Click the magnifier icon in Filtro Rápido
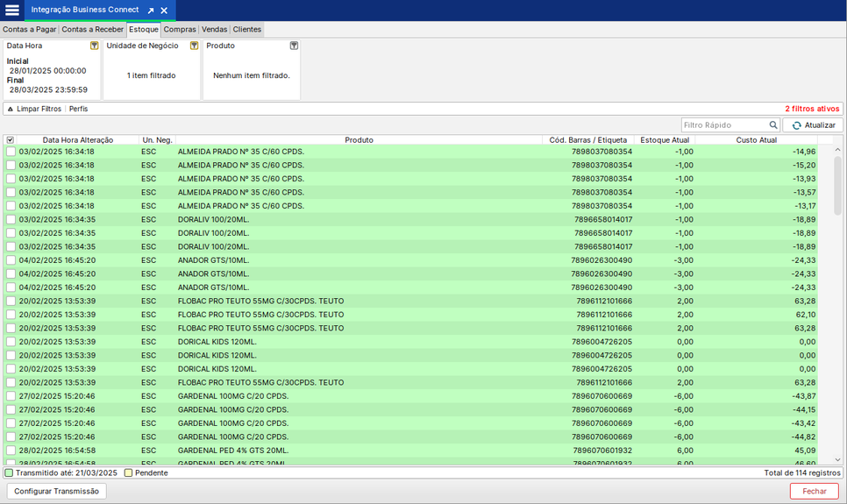The height and width of the screenshot is (504, 847). coord(773,125)
